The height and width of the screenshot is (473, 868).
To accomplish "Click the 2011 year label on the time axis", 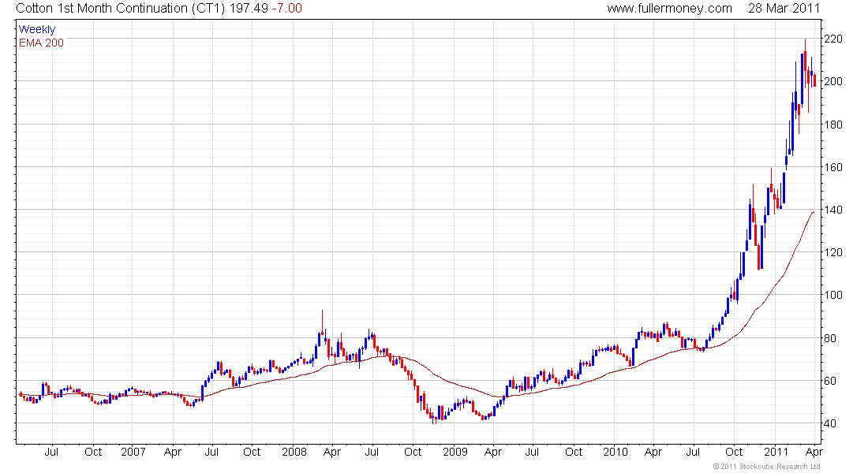I will point(776,452).
